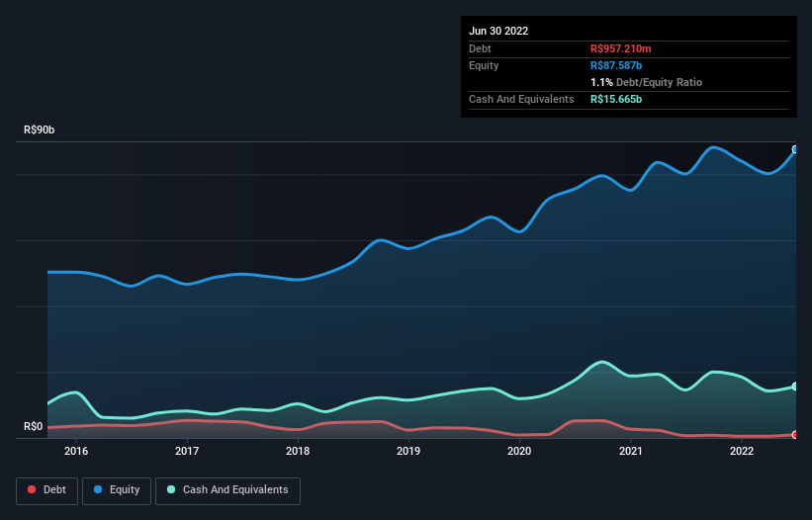Click the R$0 y-axis label

(34, 426)
